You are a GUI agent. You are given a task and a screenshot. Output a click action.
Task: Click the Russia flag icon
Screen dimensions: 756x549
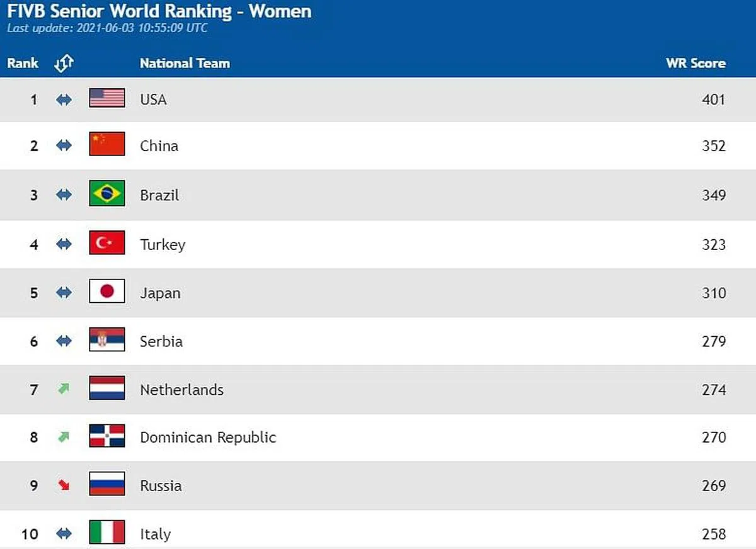[x=107, y=484]
